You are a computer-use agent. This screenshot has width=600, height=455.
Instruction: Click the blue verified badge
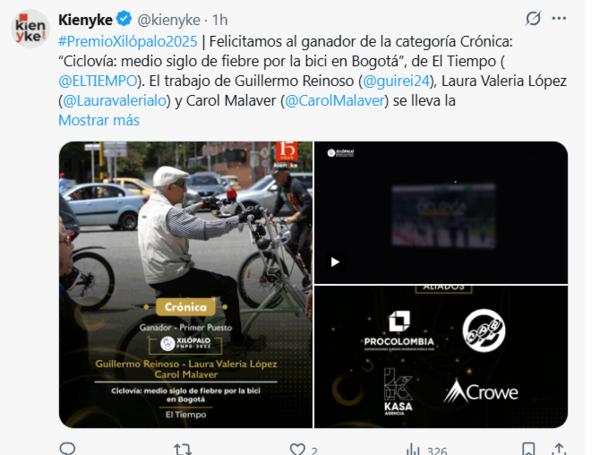click(124, 19)
